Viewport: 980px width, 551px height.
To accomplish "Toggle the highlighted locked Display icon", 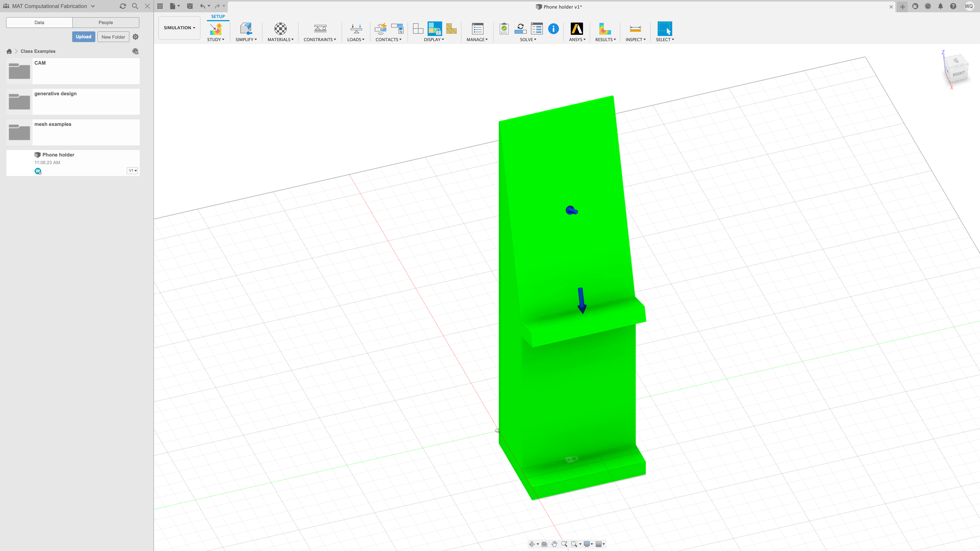I will (434, 29).
